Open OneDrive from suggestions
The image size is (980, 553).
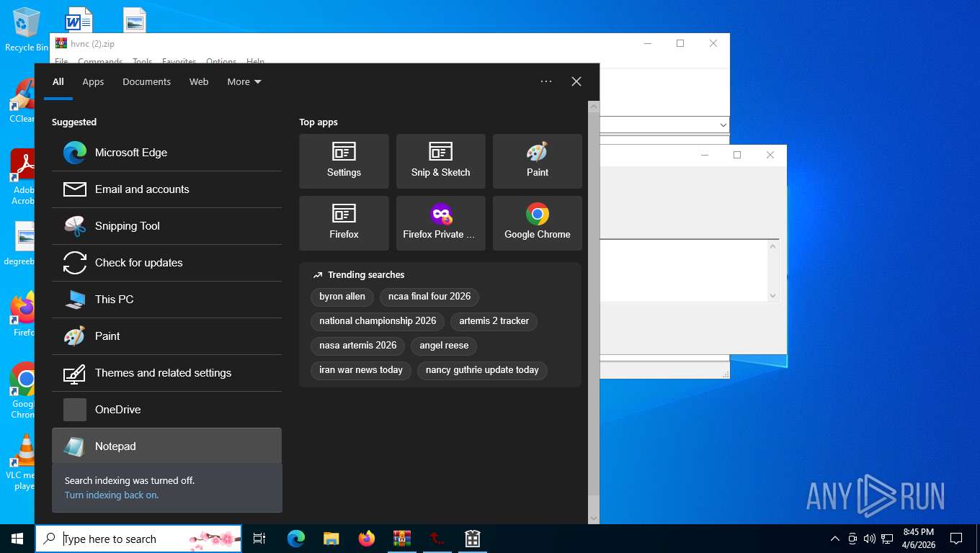(166, 410)
